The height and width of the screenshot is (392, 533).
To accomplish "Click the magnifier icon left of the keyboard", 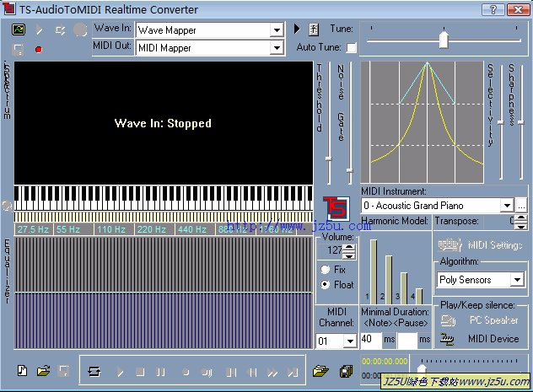I will coord(7,206).
